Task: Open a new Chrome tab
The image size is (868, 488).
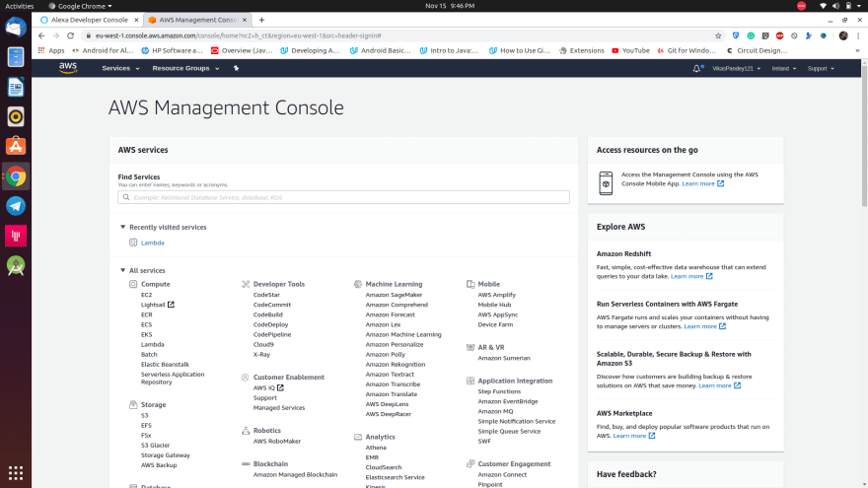Action: [261, 20]
